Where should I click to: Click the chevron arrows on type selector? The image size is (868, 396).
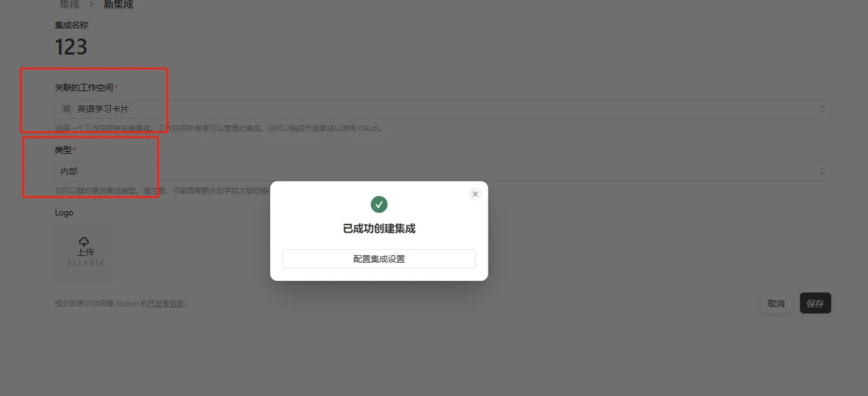(822, 172)
